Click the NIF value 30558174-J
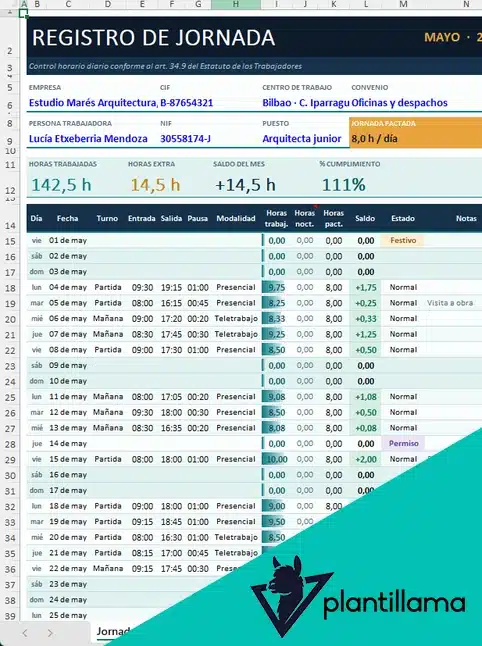The width and height of the screenshot is (482, 646). pyautogui.click(x=185, y=138)
